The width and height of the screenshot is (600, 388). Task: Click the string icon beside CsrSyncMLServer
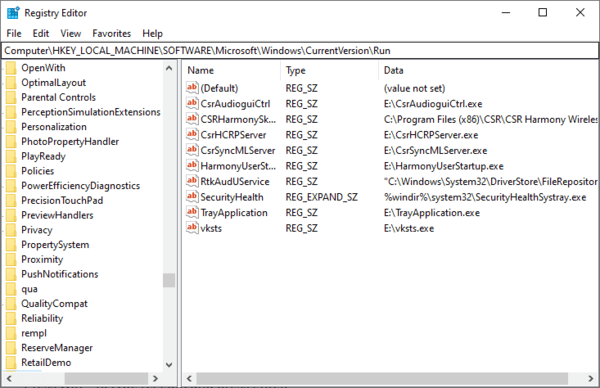click(192, 150)
